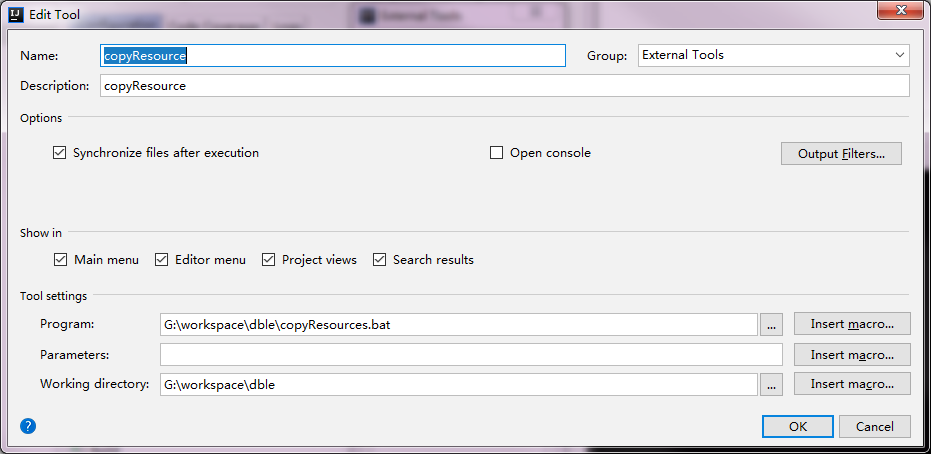Uncheck the Main menu option
Screen dimensions: 931x454
[61, 260]
